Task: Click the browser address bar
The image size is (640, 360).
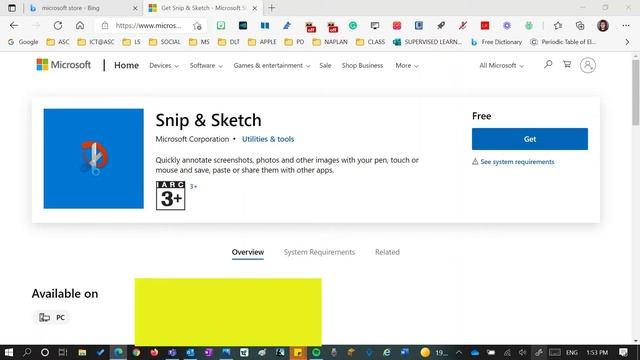Action: tap(149, 26)
